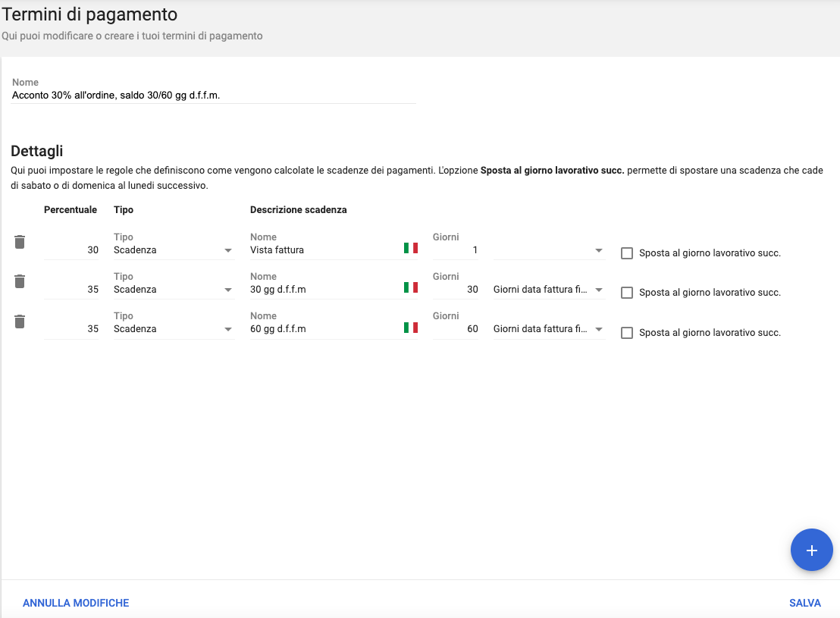Enable next working day for 60 gg row
The image size is (840, 618).
click(627, 332)
